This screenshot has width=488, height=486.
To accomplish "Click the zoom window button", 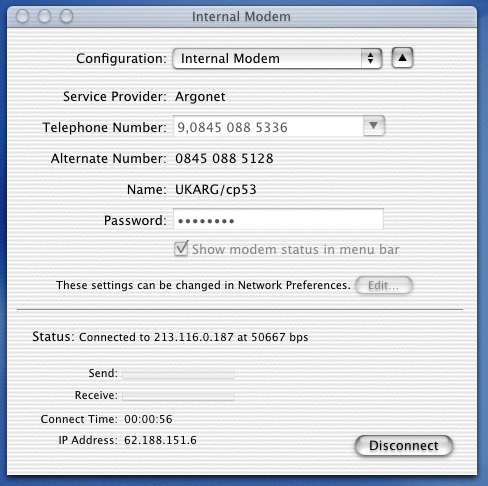I will [66, 16].
